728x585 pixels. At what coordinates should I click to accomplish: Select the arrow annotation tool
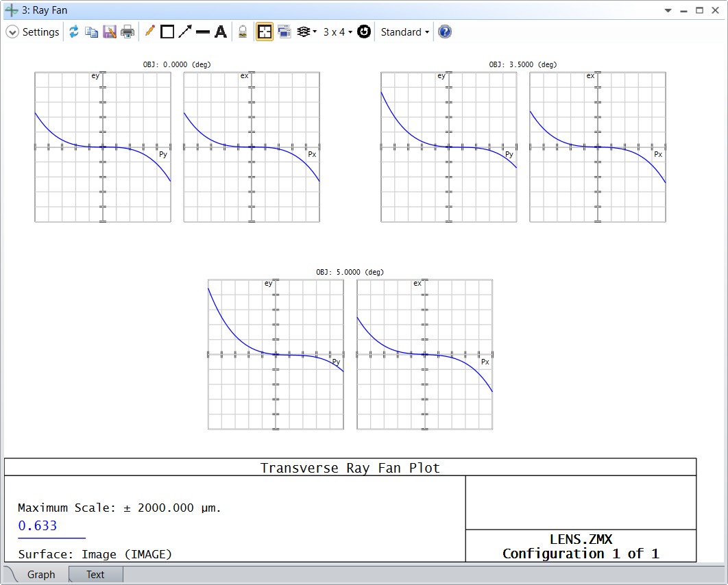pyautogui.click(x=185, y=32)
